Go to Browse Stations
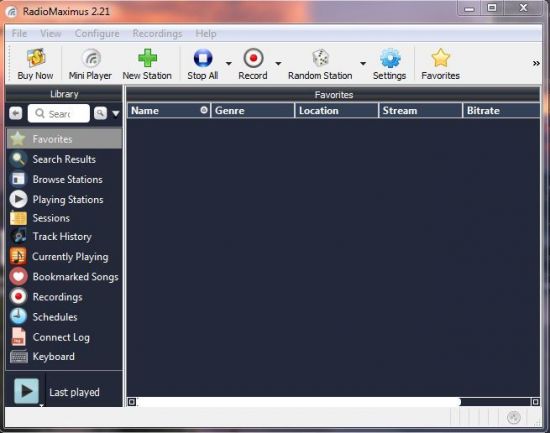Viewport: 550px width, 433px height. (x=65, y=179)
